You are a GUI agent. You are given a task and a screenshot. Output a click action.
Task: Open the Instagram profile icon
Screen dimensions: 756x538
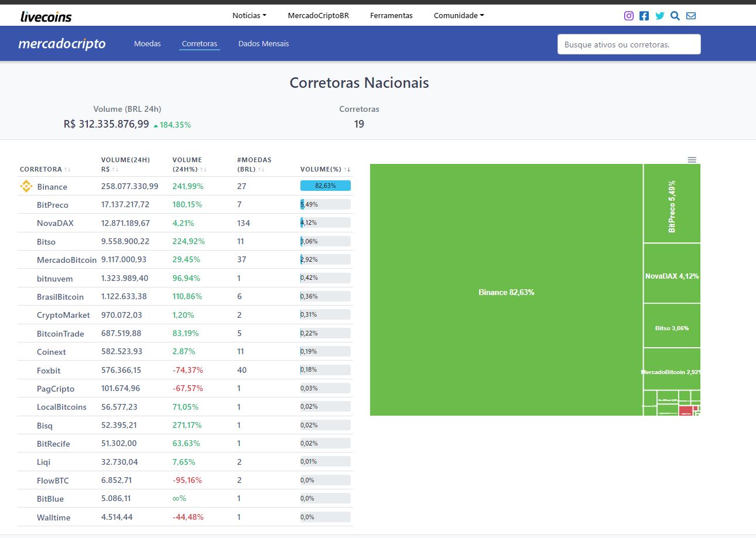click(x=629, y=16)
